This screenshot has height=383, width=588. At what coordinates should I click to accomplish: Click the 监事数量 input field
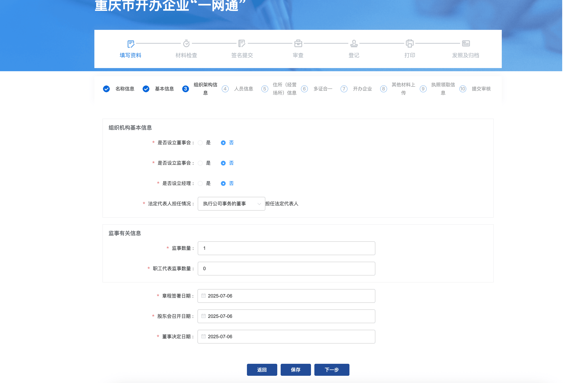286,248
